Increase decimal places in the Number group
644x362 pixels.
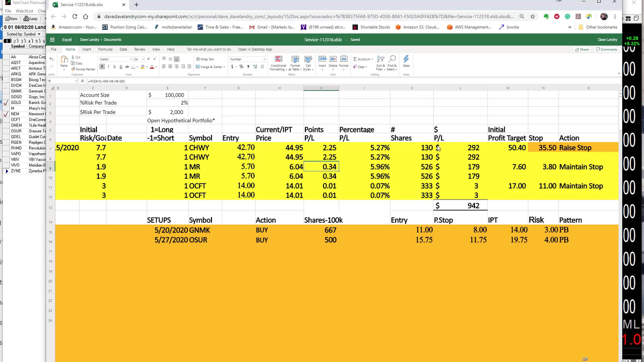[255, 67]
